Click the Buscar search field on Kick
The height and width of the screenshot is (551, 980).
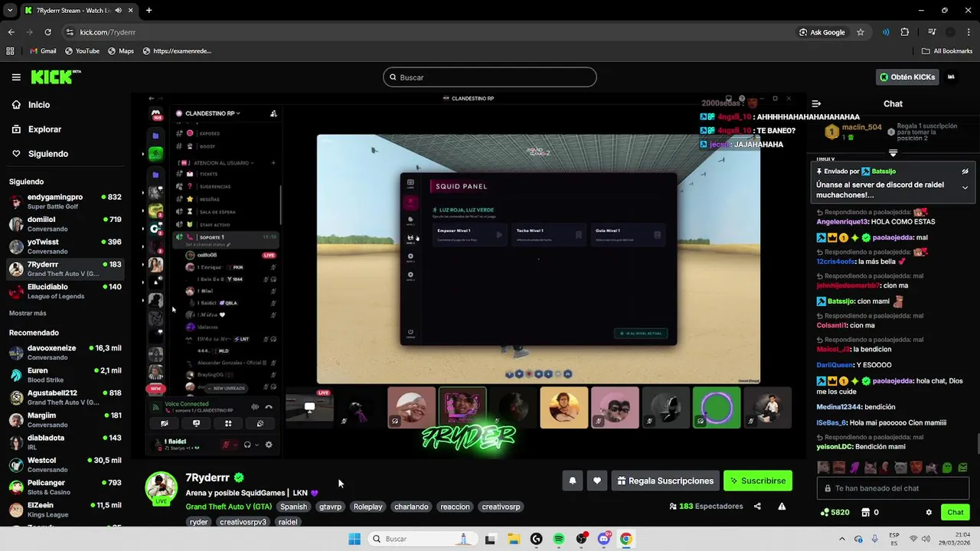pyautogui.click(x=490, y=77)
